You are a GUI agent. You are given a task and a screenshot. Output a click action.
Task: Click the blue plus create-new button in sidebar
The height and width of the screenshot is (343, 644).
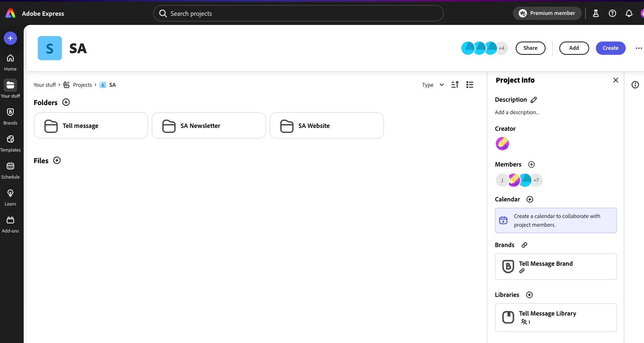click(x=10, y=38)
